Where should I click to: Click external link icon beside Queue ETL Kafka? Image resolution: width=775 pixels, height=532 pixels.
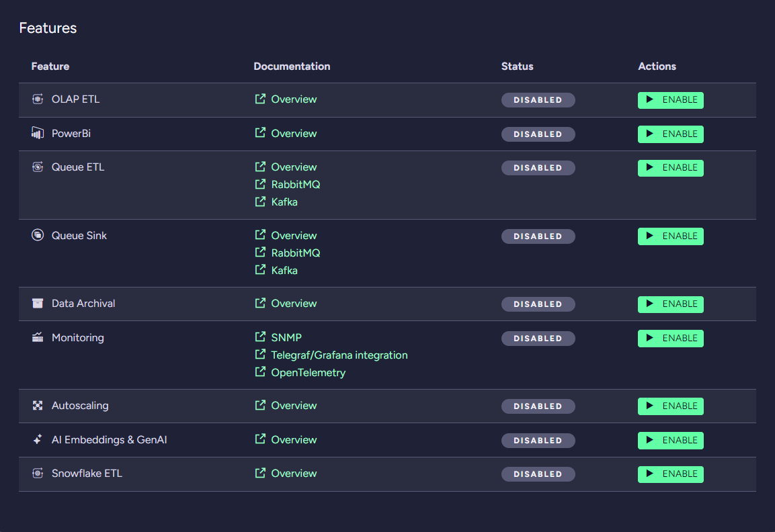point(260,202)
